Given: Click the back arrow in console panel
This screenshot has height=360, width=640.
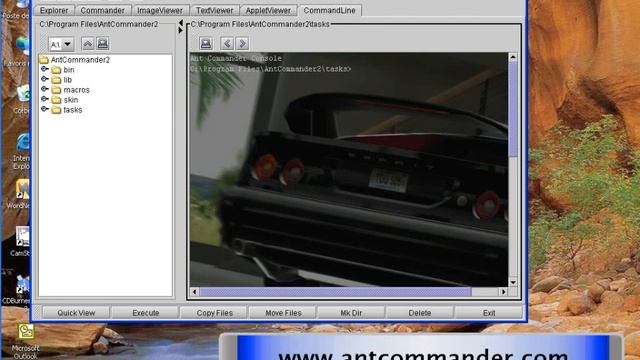Looking at the screenshot, I should pos(227,43).
